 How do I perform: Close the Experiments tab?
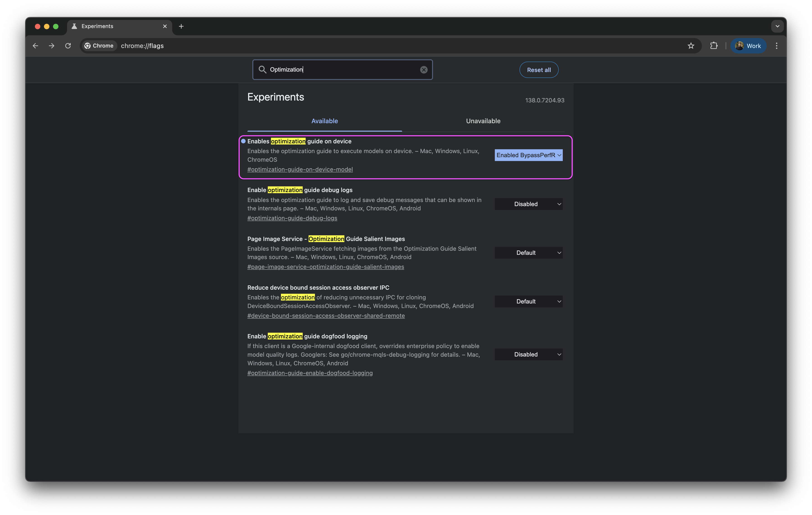click(165, 26)
